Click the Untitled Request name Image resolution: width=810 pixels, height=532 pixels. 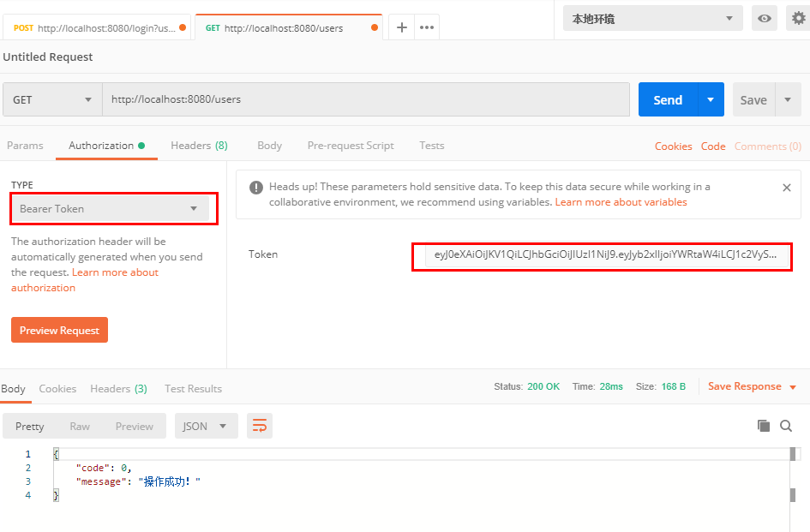click(x=48, y=57)
